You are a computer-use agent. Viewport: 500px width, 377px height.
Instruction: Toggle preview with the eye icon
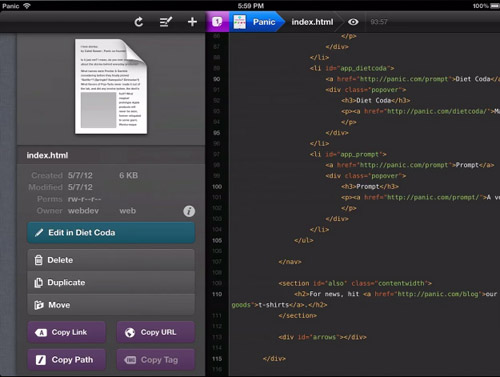353,22
